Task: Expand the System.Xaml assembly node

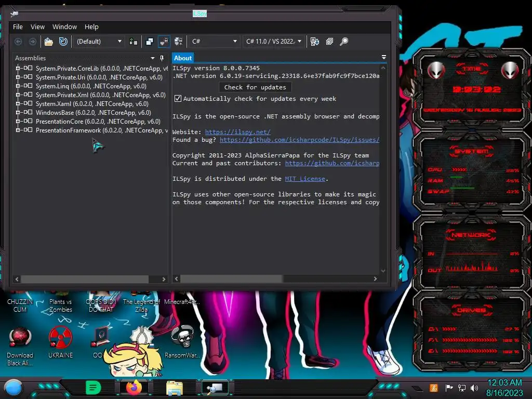Action: point(18,103)
